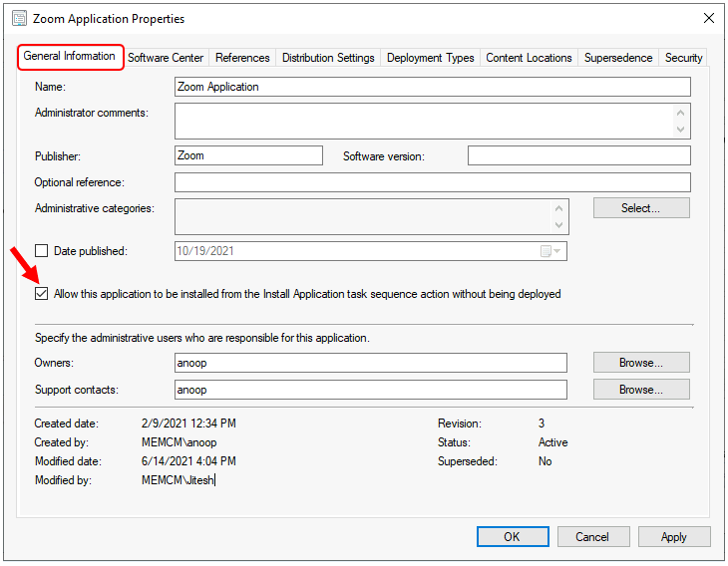This screenshot has height=566, width=728.
Task: Enable the Date published checkbox
Action: (x=42, y=252)
